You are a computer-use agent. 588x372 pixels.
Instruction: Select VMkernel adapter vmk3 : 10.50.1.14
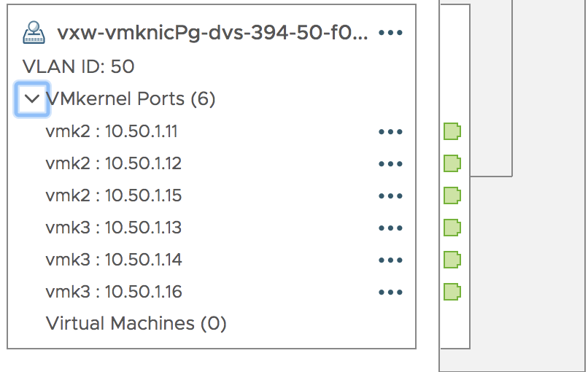114,260
